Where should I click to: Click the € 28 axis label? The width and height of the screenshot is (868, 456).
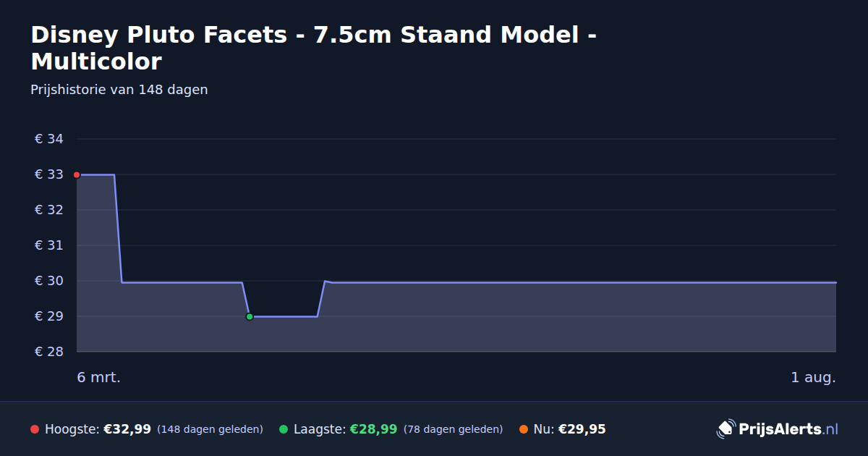click(x=49, y=352)
